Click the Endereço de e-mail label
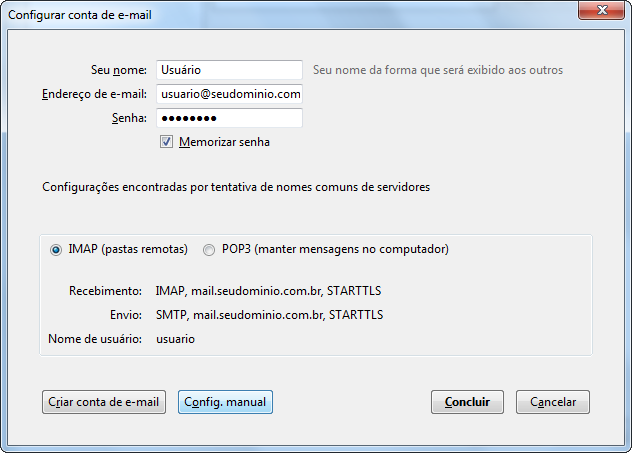This screenshot has height=453, width=632. [x=95, y=94]
